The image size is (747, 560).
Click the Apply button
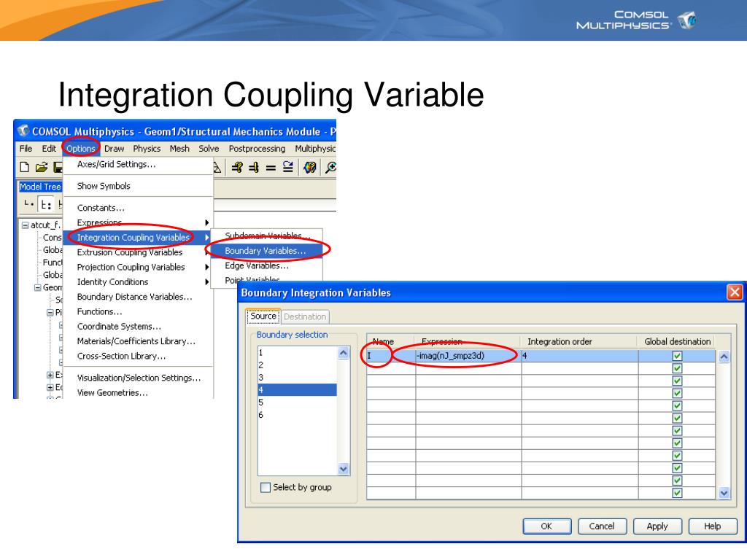(x=657, y=526)
